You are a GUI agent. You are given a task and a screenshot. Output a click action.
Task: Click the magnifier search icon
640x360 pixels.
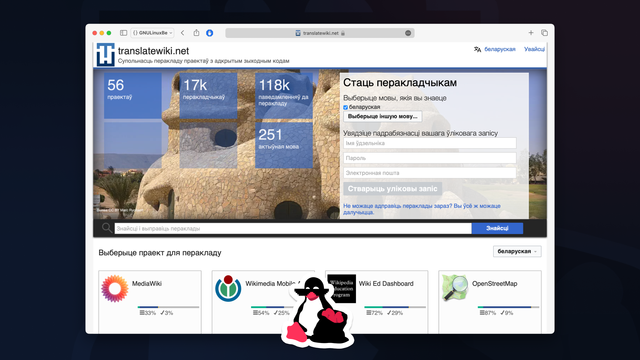pyautogui.click(x=107, y=228)
